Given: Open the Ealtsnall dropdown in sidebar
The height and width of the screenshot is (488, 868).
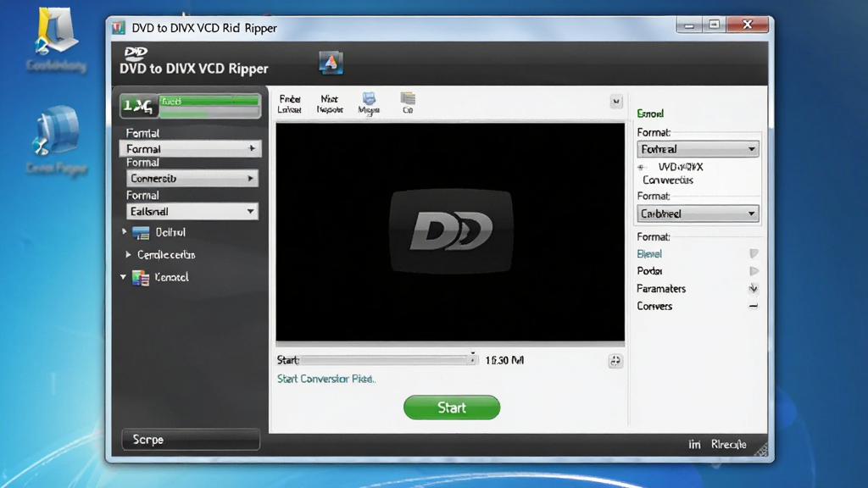Looking at the screenshot, I should coord(192,211).
